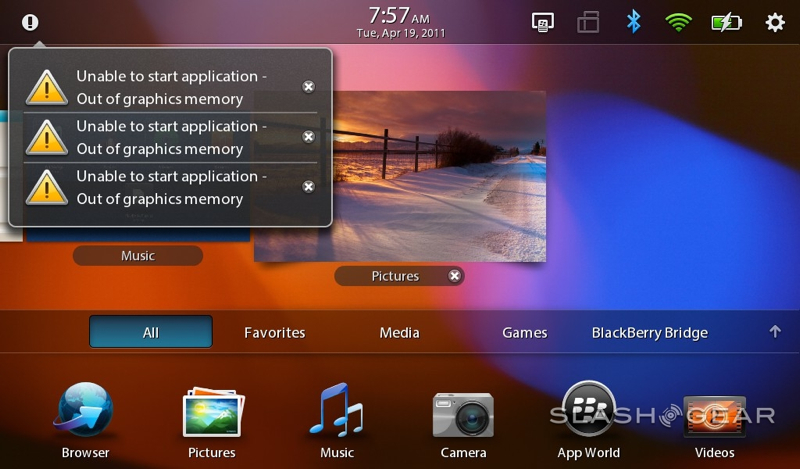Image resolution: width=800 pixels, height=469 pixels.
Task: Launch the Pictures app icon
Action: [x=212, y=421]
